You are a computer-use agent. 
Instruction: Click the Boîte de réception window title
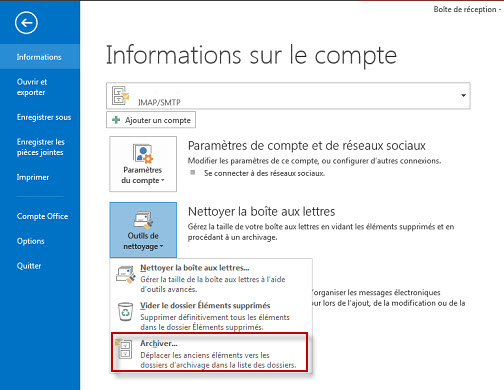click(x=465, y=9)
